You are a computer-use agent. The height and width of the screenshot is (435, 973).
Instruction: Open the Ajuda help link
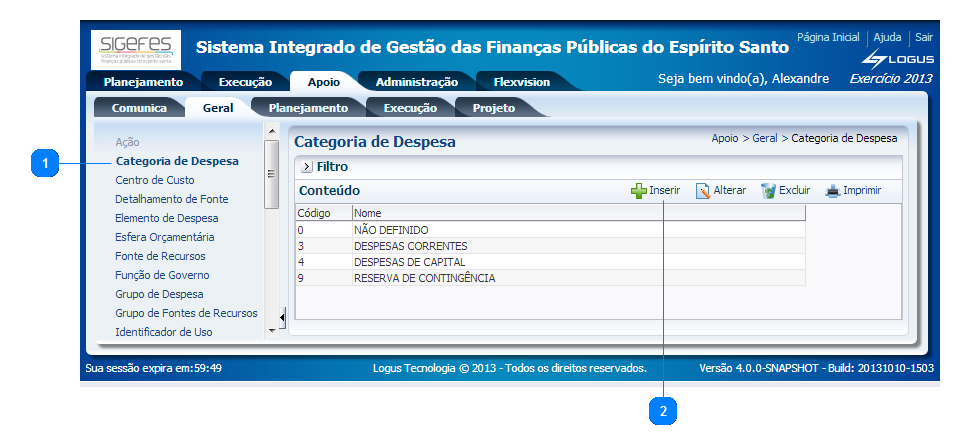click(887, 37)
